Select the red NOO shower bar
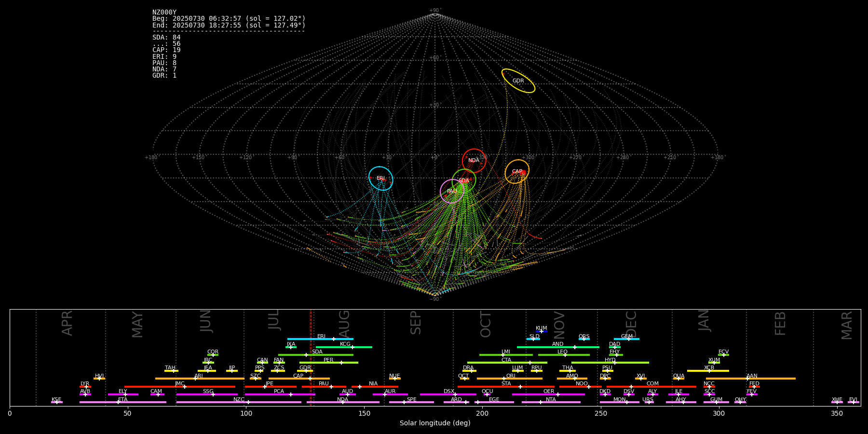The width and height of the screenshot is (868, 434). point(581,386)
